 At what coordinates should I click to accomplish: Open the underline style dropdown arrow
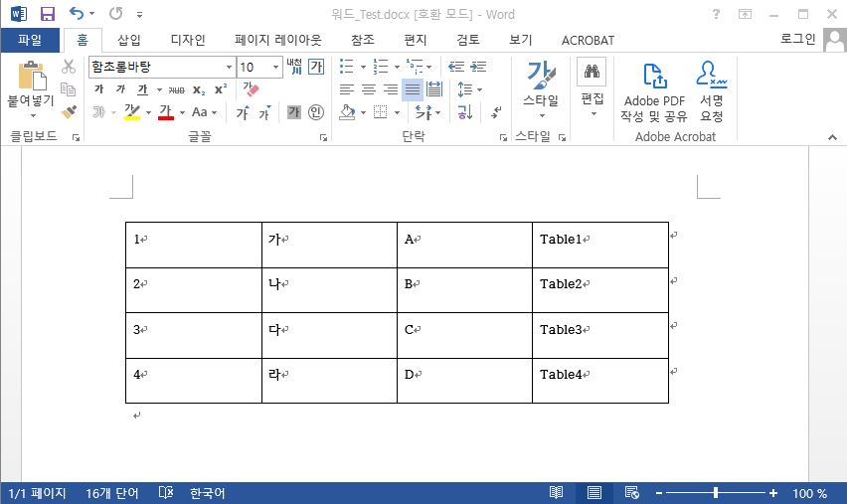(x=159, y=89)
